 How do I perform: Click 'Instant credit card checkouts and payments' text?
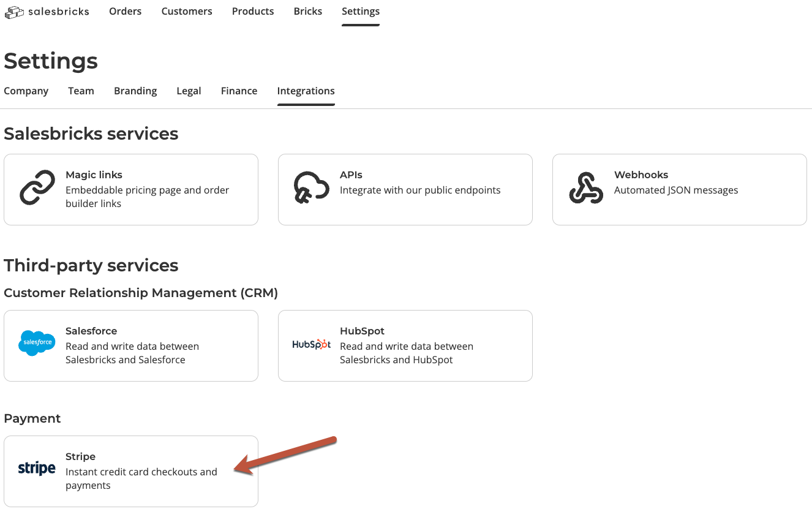[x=141, y=478]
